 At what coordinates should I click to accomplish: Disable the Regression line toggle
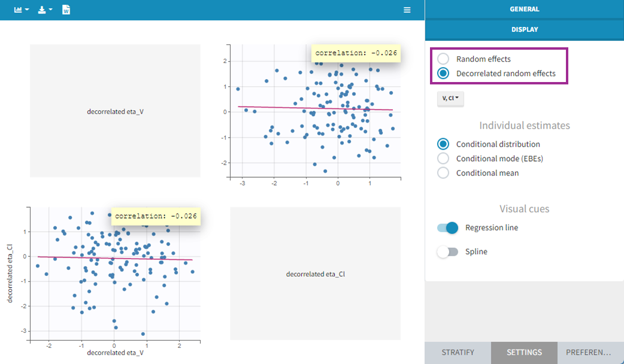447,227
